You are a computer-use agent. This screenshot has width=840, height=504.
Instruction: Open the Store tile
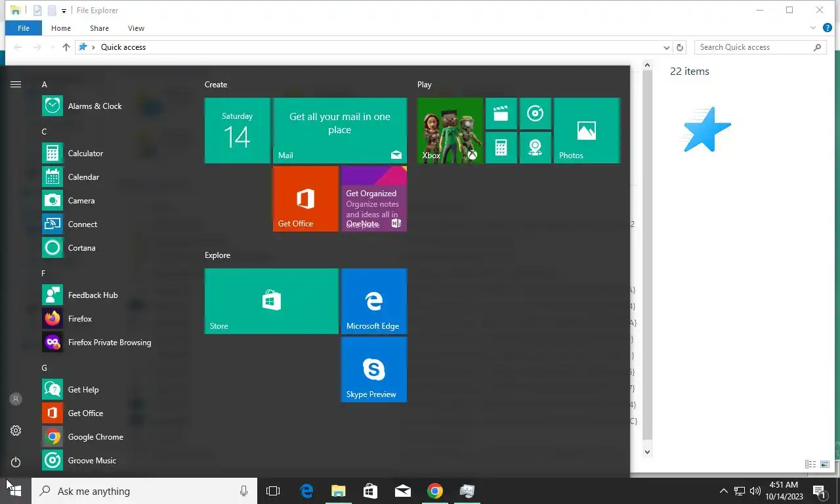(x=272, y=301)
